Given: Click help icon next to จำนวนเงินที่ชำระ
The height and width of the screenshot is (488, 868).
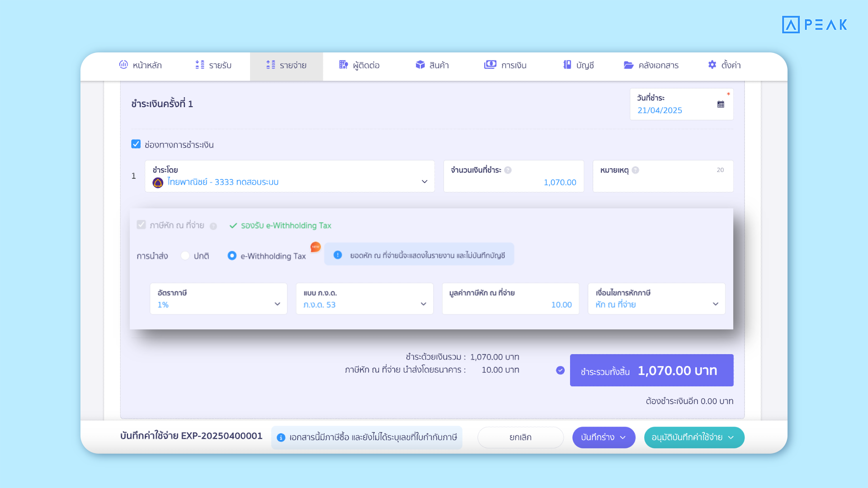Looking at the screenshot, I should click(508, 170).
